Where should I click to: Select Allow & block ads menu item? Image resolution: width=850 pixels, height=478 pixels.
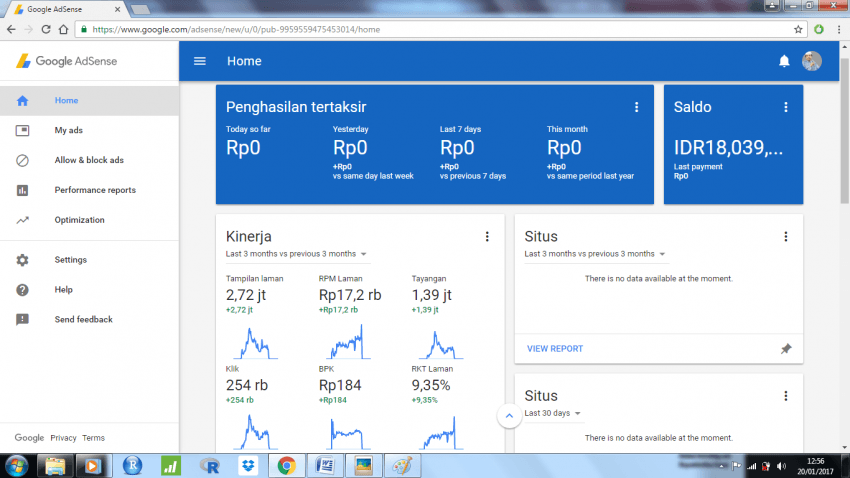coord(88,160)
